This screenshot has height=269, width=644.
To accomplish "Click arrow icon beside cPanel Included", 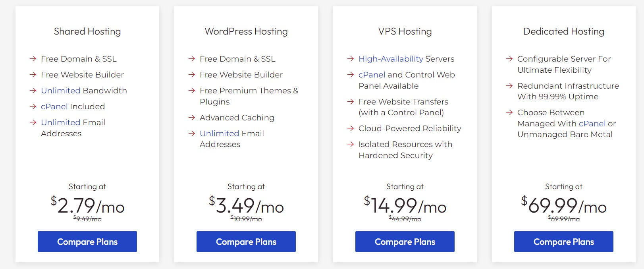I will (x=33, y=106).
